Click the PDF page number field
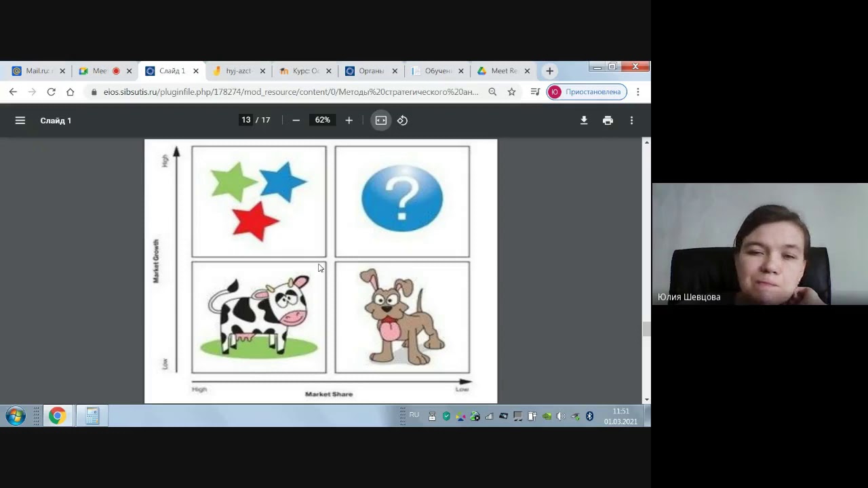This screenshot has width=868, height=488. click(x=246, y=120)
